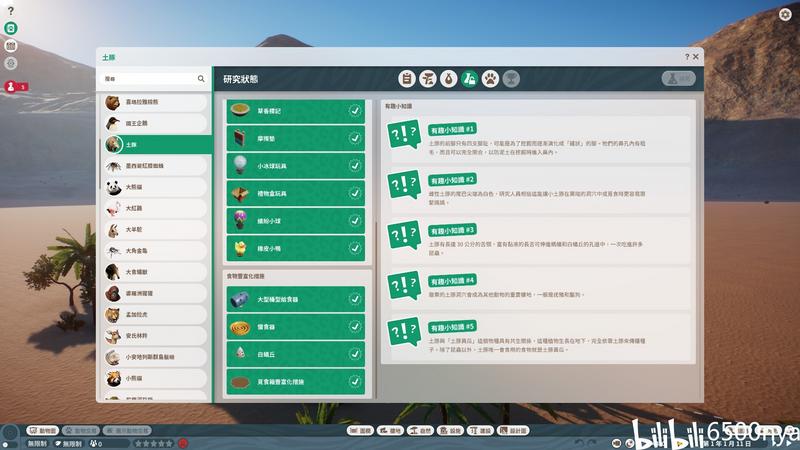The height and width of the screenshot is (450, 800).
Task: Click the speech bubble icon of 有趣小知識 #5
Action: pyautogui.click(x=404, y=332)
